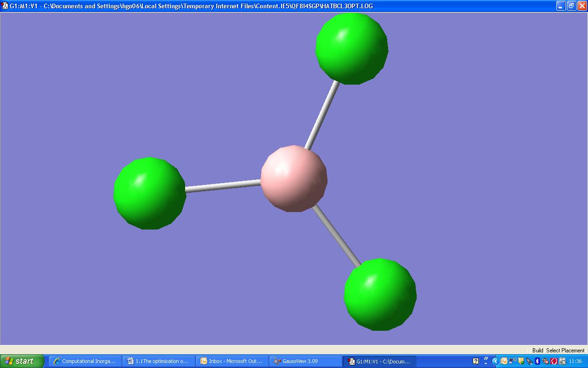Viewport: 588px width, 368px height.
Task: Click the bond to the left chlorine
Action: pos(223,186)
